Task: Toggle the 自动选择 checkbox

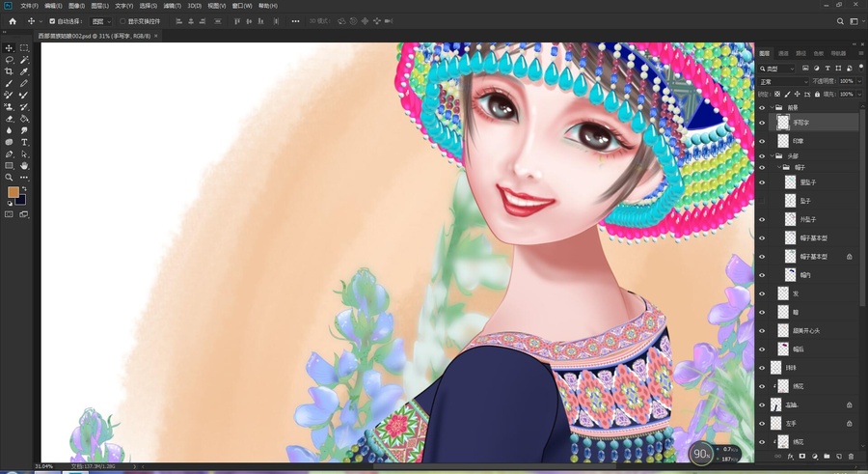Action: pos(52,21)
